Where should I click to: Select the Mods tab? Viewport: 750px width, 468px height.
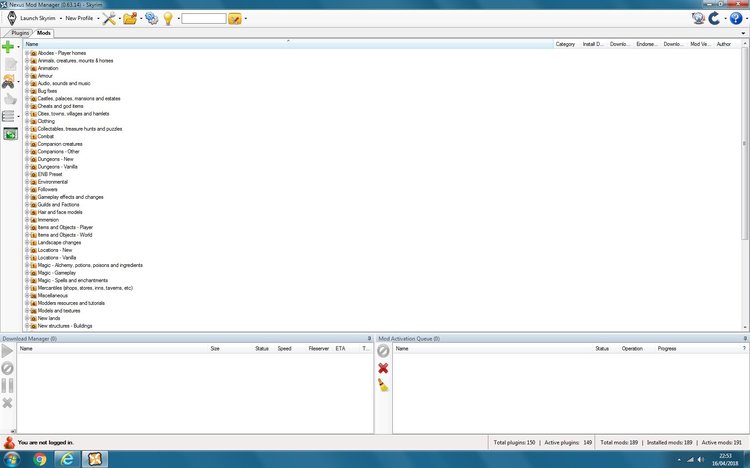(44, 33)
